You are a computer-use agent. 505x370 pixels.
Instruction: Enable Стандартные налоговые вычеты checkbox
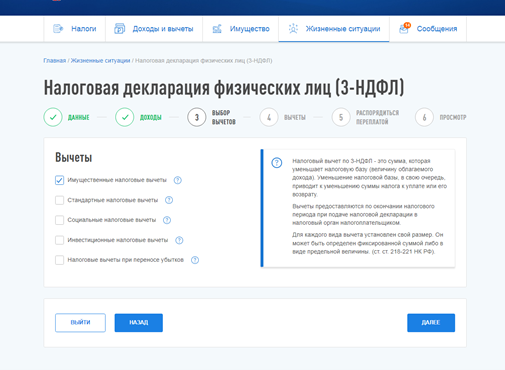(59, 200)
